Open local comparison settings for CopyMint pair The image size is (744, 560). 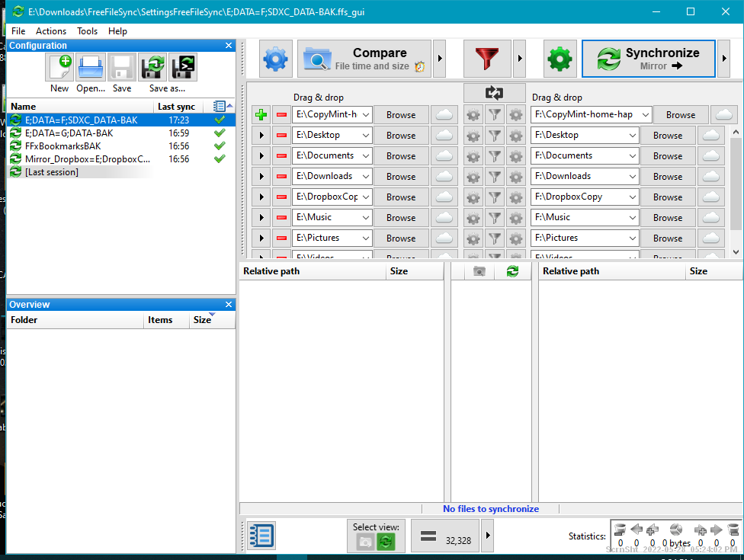473,115
